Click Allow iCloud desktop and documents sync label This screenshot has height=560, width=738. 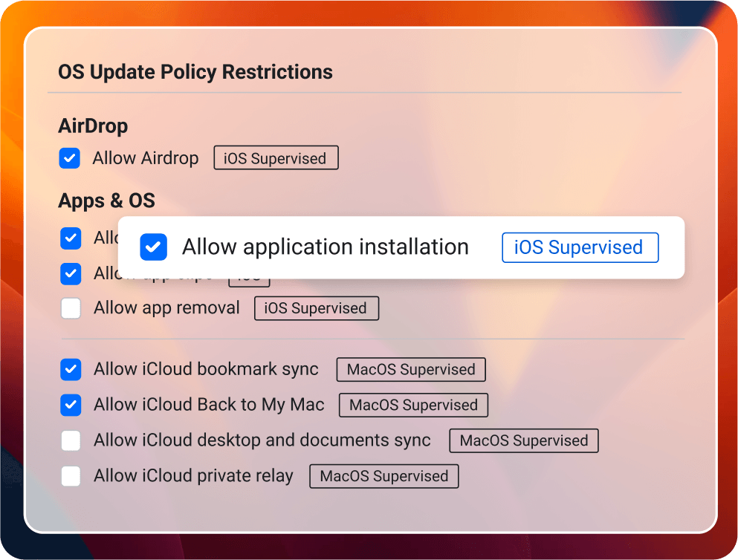coord(262,440)
